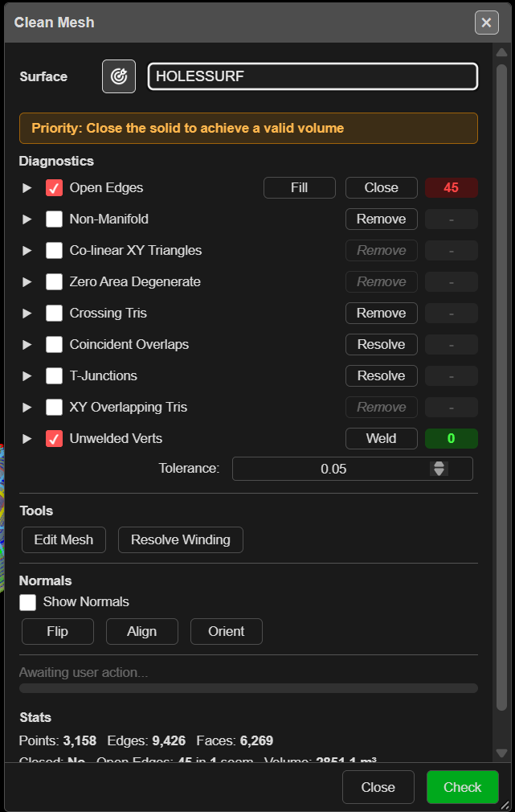Enable the Coincident Overlaps checkbox
Screen dimensions: 515x812
coord(55,344)
